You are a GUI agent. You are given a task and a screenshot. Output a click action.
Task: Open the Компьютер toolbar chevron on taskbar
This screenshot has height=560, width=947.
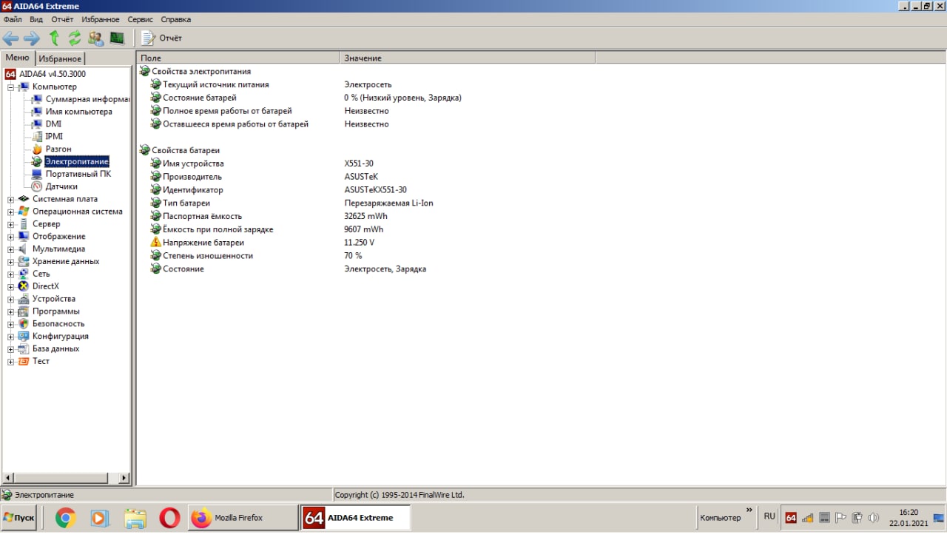[x=749, y=510]
